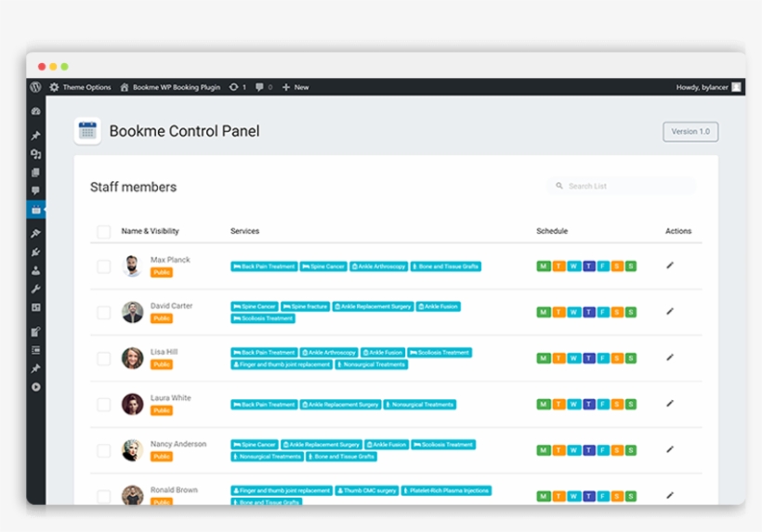The width and height of the screenshot is (762, 532).
Task: Edit Ronald Brown with pencil icon
Action: [x=670, y=496]
